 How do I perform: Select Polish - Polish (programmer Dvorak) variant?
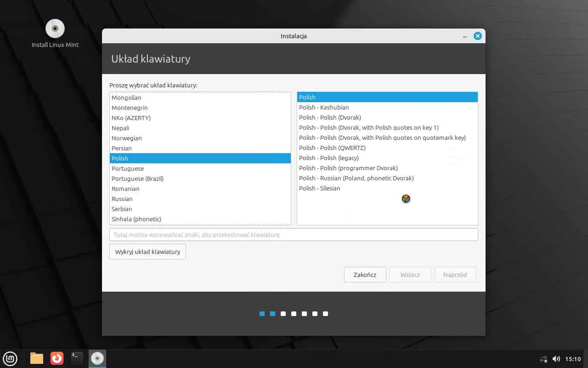tap(387, 168)
